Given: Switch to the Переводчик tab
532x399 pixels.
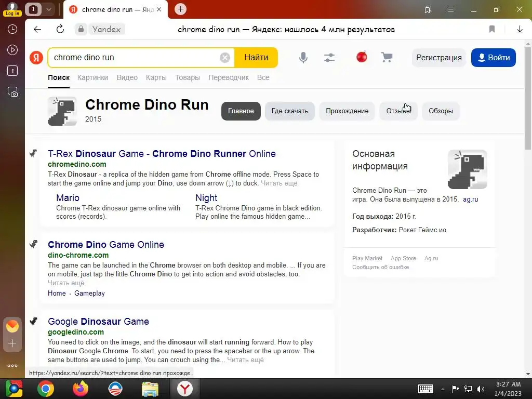Looking at the screenshot, I should (229, 77).
